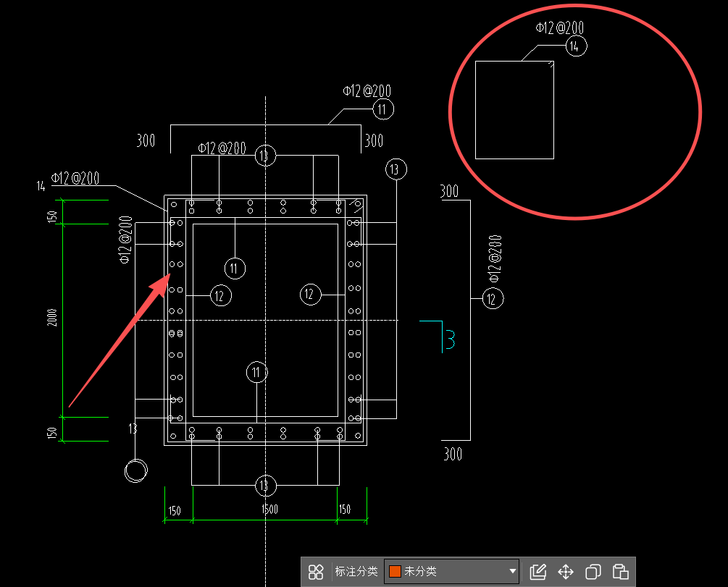Select vertical Φ12@200 text at far right
This screenshot has width=728, height=587.
point(495,258)
